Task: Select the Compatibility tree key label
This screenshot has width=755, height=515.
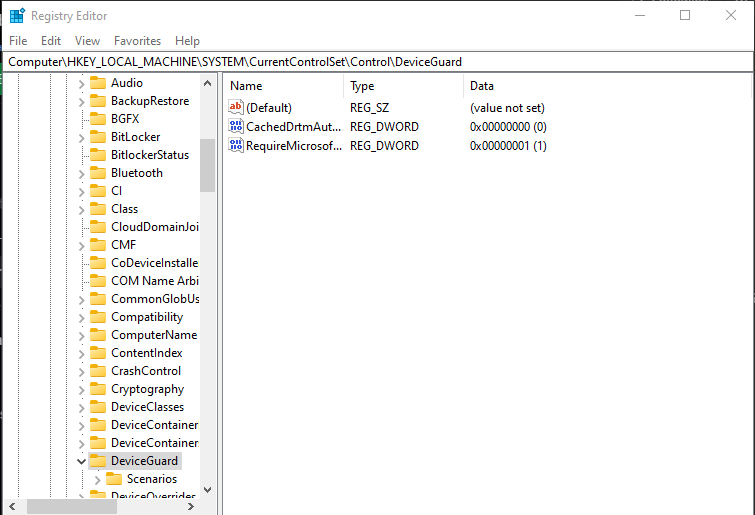Action: coord(147,317)
